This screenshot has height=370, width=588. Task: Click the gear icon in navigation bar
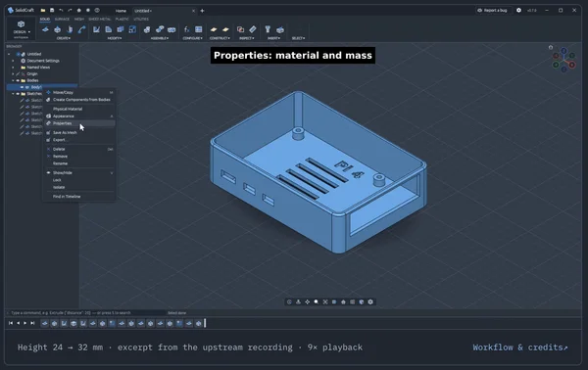(370, 301)
